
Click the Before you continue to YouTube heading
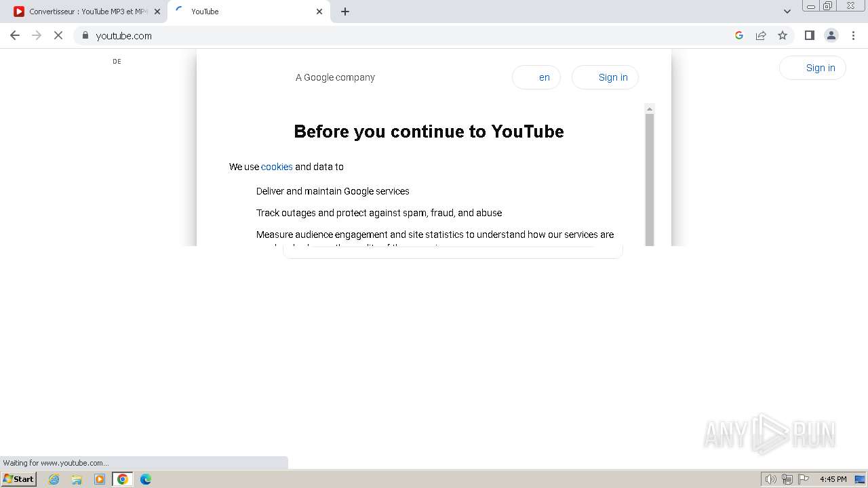pyautogui.click(x=429, y=131)
